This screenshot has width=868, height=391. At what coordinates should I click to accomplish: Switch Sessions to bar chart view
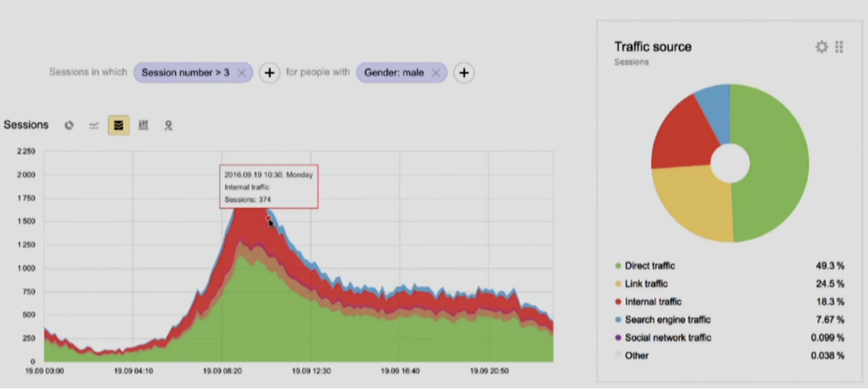pos(143,125)
